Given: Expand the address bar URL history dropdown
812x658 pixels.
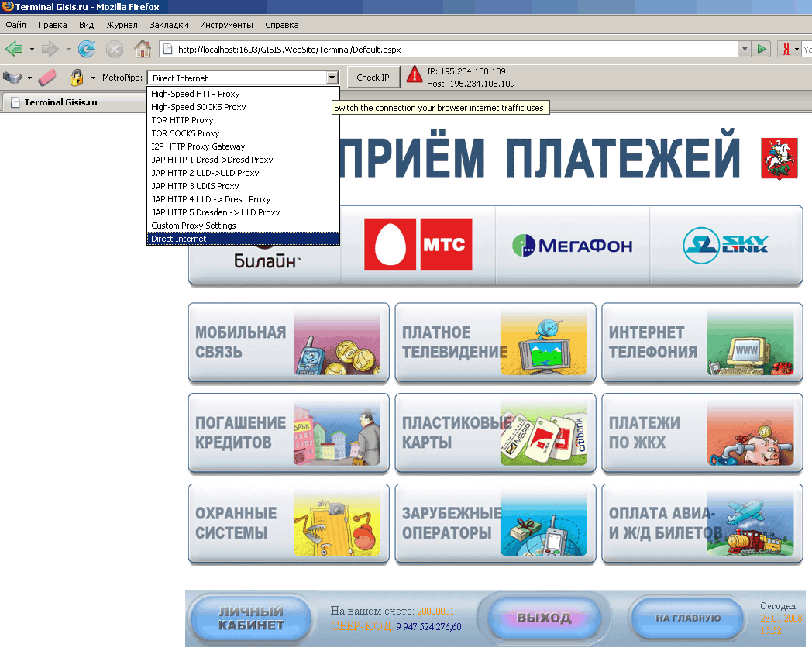Looking at the screenshot, I should (x=744, y=50).
